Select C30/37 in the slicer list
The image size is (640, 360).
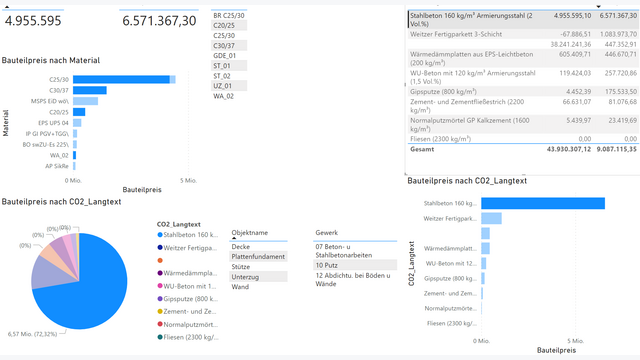(x=229, y=46)
